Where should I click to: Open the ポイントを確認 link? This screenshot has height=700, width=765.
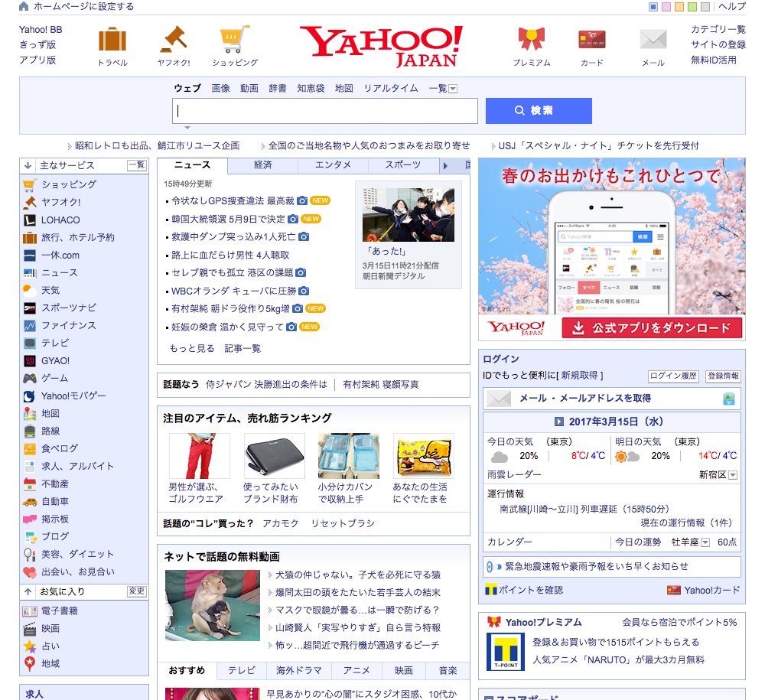(531, 591)
